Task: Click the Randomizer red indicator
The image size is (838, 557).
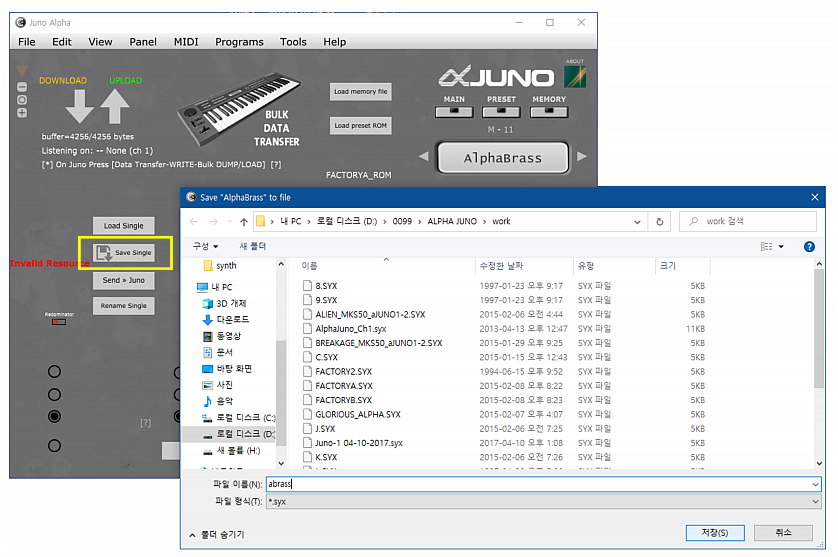Action: coord(59,322)
